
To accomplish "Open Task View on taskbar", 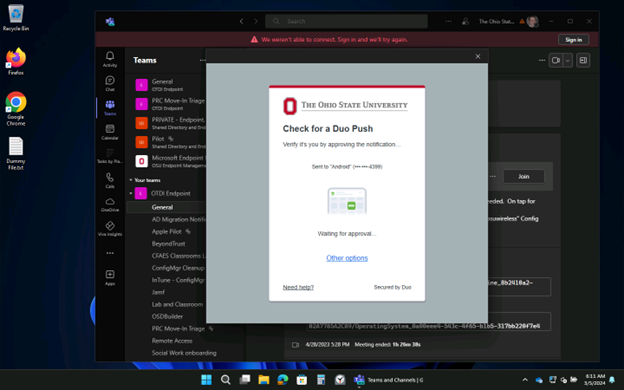I will click(244, 380).
